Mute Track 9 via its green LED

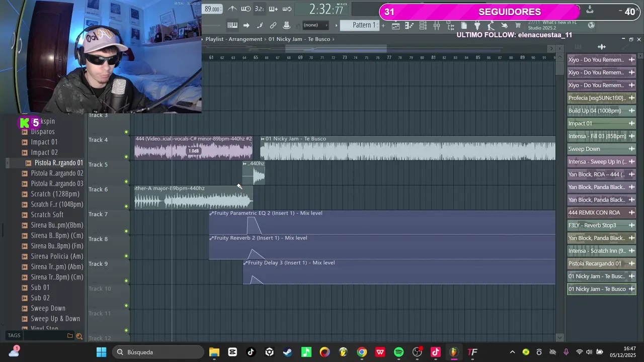(126, 281)
